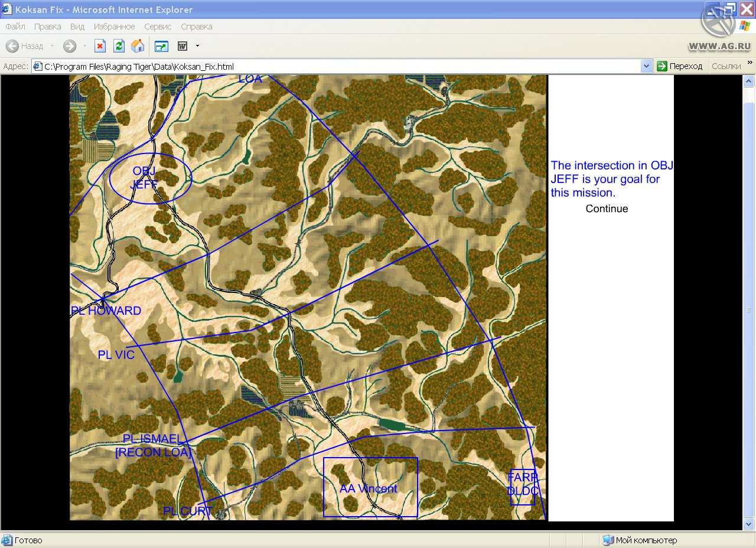Click the AA Vincent map label

[369, 489]
